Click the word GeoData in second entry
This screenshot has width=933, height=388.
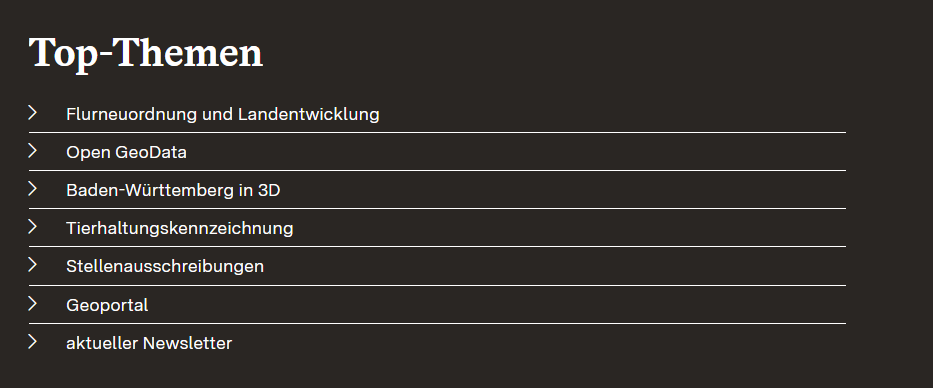151,152
